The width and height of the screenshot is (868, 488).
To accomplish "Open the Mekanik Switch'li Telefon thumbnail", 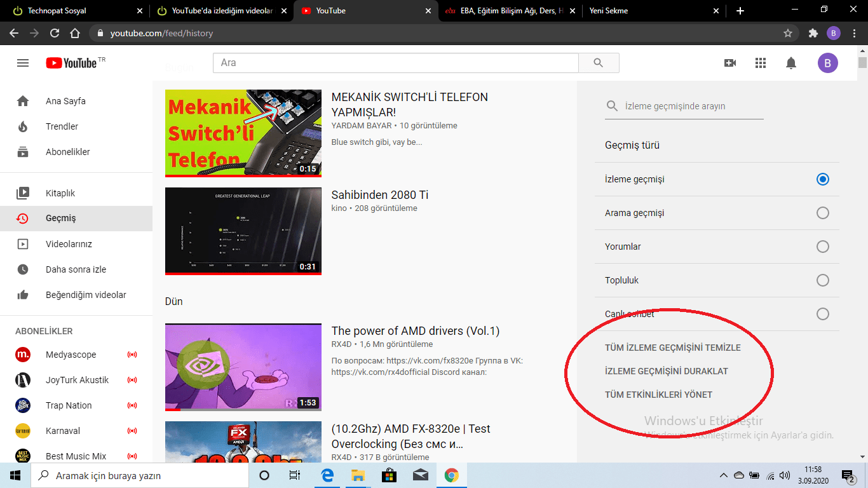I will pos(243,133).
